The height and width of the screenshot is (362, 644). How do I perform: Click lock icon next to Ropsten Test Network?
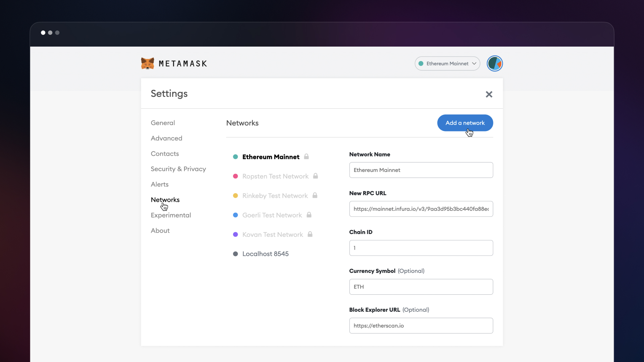point(315,176)
